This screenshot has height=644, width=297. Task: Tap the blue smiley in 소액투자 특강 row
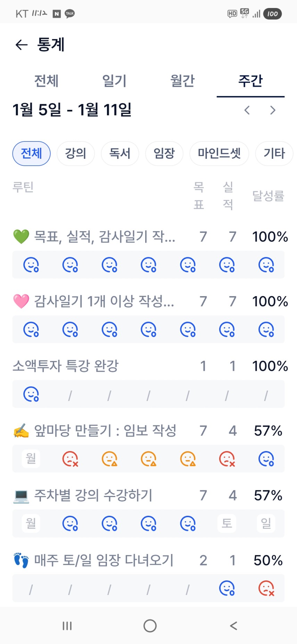(31, 394)
